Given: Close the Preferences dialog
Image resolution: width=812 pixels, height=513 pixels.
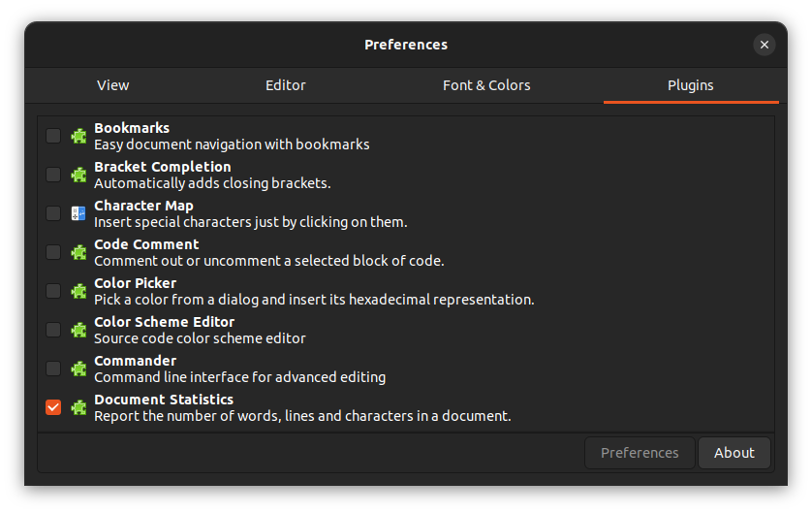Looking at the screenshot, I should click(765, 45).
